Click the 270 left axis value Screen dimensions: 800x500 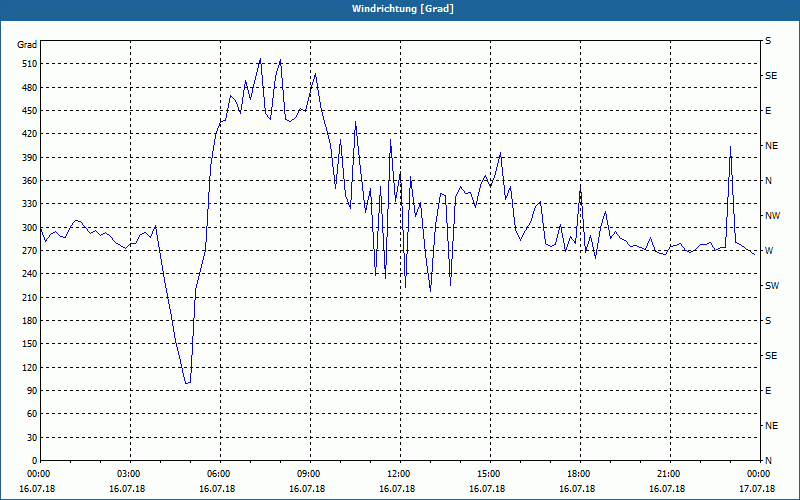coord(29,251)
